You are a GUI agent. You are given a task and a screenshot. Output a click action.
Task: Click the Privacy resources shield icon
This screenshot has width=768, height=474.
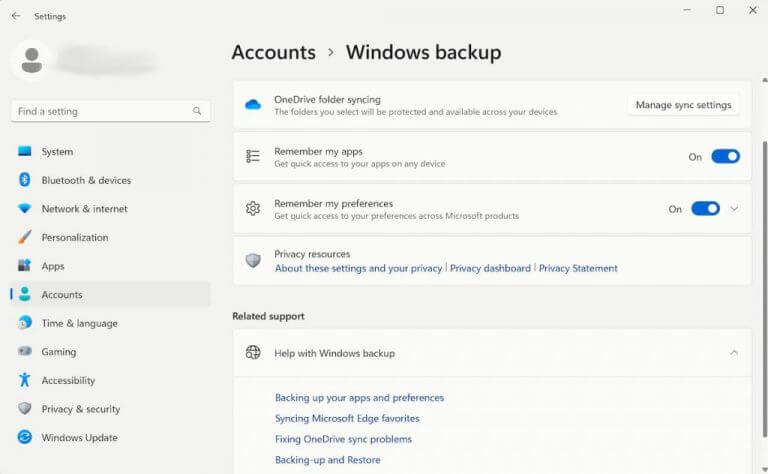[x=253, y=261]
